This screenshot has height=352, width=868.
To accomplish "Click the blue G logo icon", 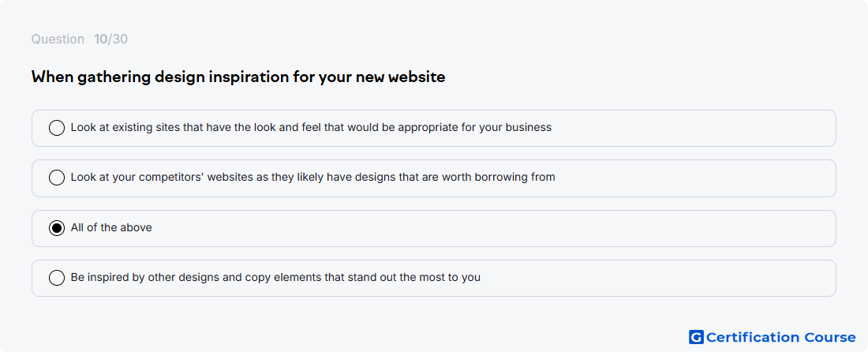I will (x=696, y=337).
